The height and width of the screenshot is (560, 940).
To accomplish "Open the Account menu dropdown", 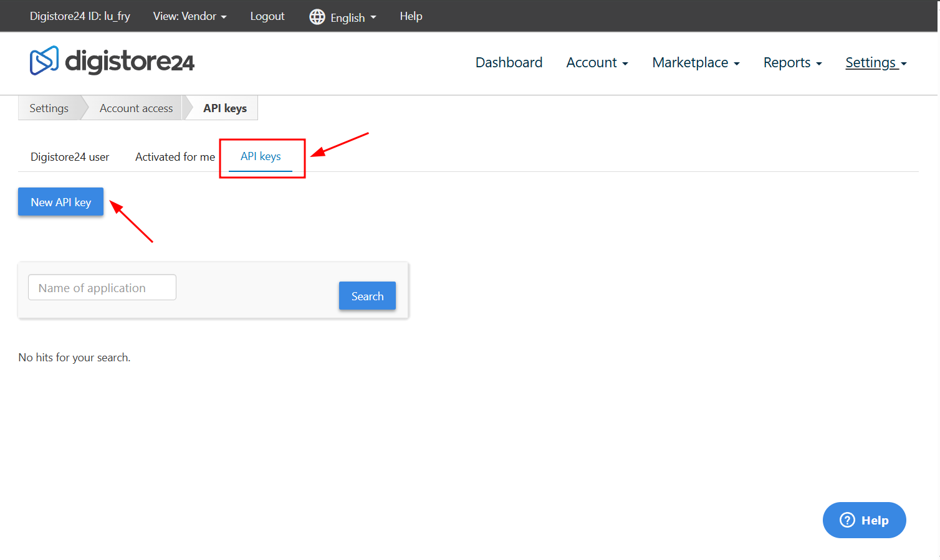I will tap(597, 63).
